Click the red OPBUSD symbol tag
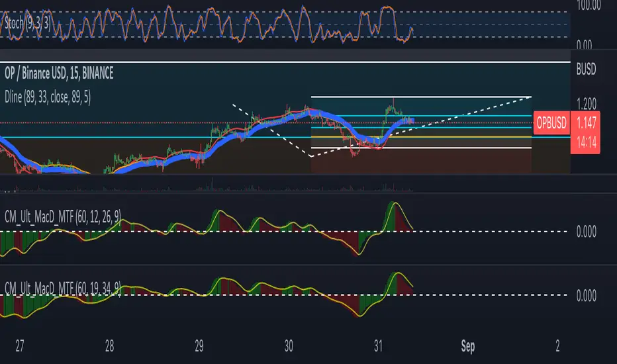This screenshot has width=617, height=364. point(551,122)
